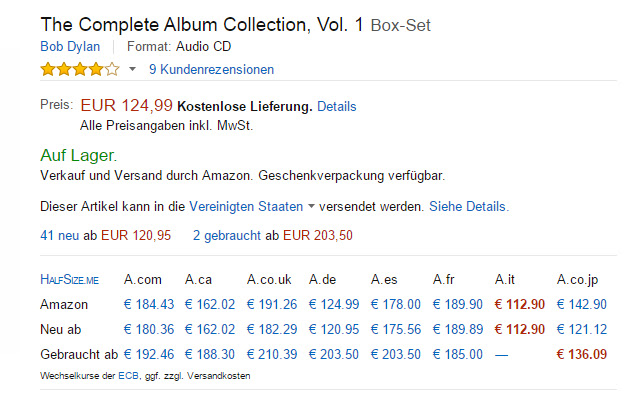Click the A.es Gebraucht ab price € 203.50
640x400 pixels.
[x=396, y=353]
